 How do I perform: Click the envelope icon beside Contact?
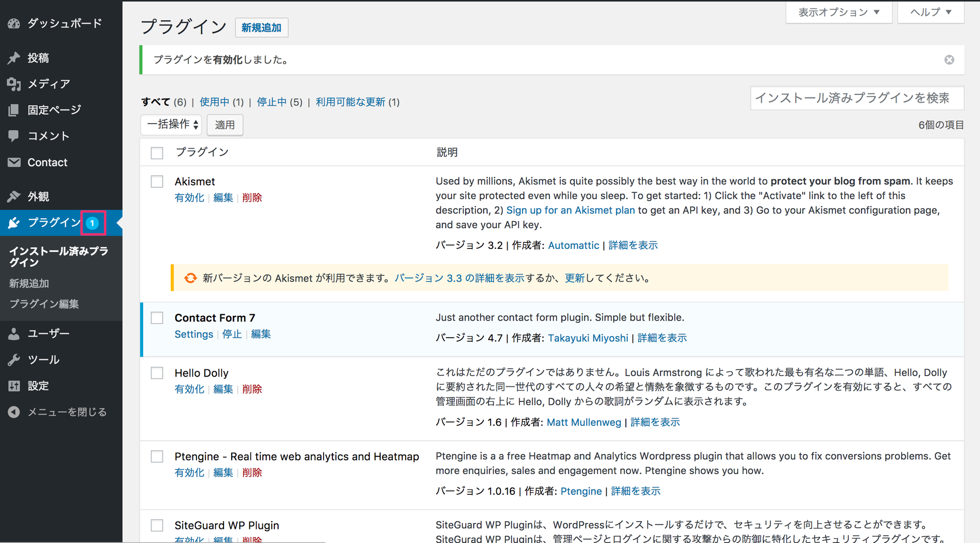(x=14, y=162)
